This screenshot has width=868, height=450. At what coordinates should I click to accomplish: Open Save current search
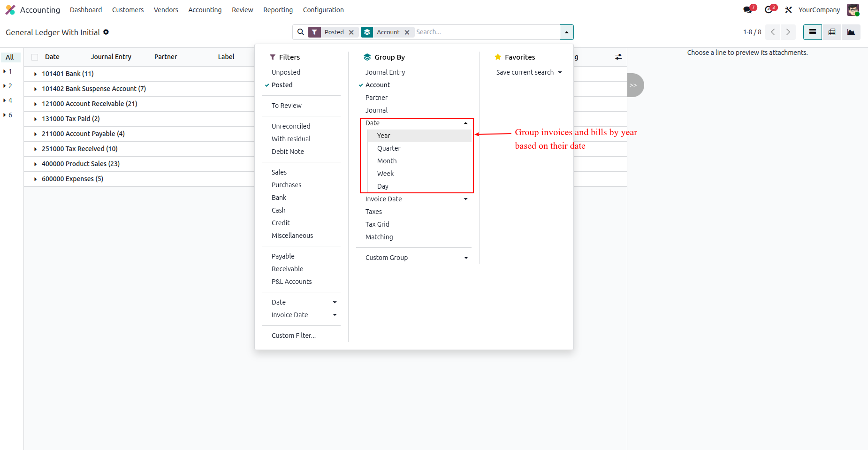click(x=529, y=72)
